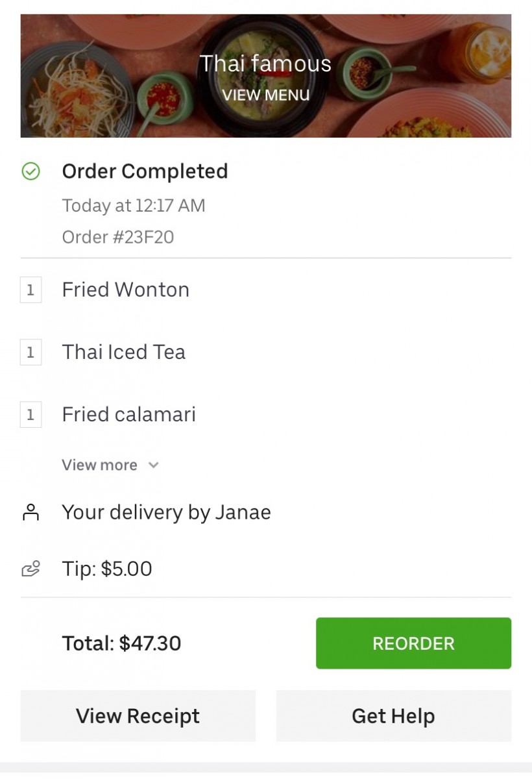
Task: Click the Fried calamari quantity box
Action: [x=30, y=415]
